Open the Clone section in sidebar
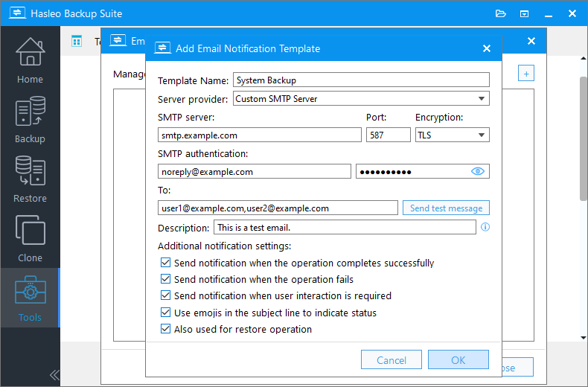This screenshot has height=387, width=588. pos(30,238)
